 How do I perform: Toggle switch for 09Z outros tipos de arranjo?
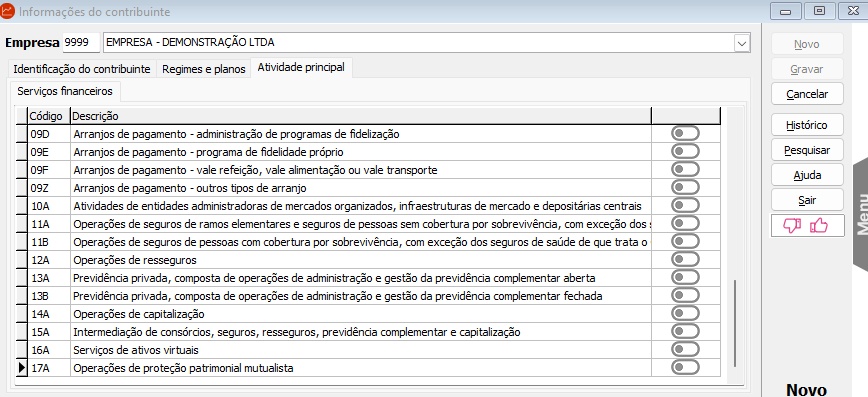click(x=685, y=188)
